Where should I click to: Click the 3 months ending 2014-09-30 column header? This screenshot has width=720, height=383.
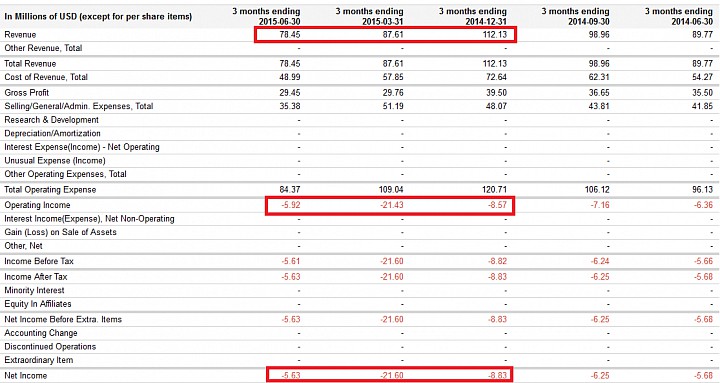pyautogui.click(x=575, y=16)
